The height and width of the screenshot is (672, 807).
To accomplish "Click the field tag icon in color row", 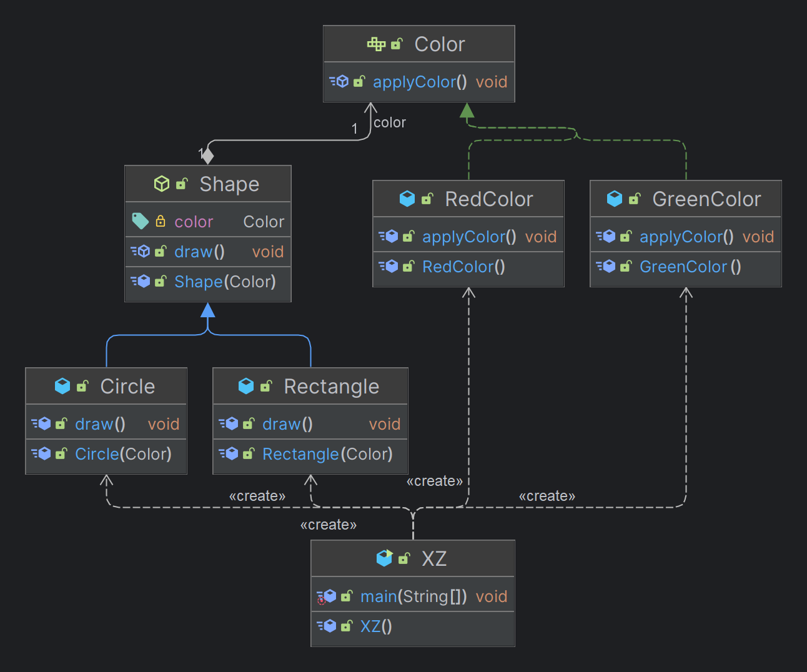I will coord(140,221).
